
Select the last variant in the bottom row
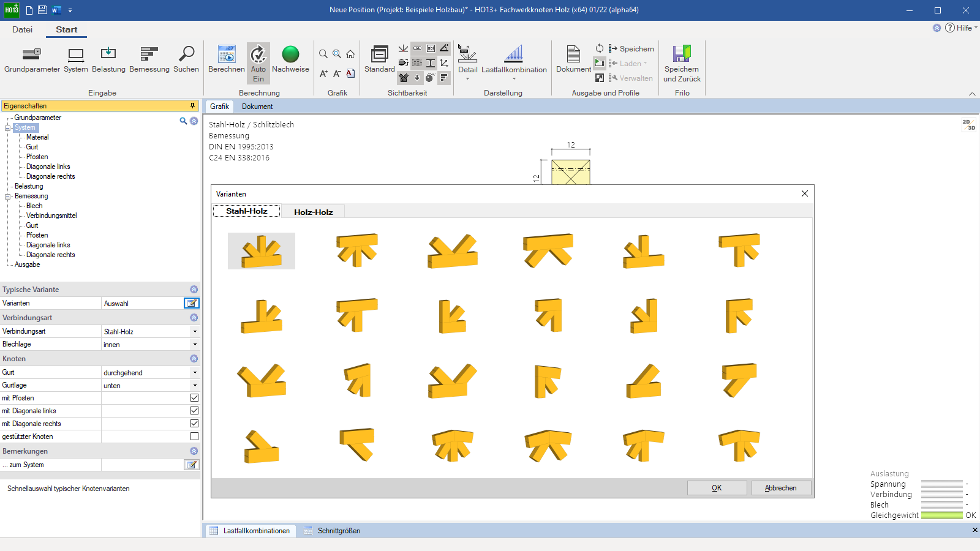[739, 445]
